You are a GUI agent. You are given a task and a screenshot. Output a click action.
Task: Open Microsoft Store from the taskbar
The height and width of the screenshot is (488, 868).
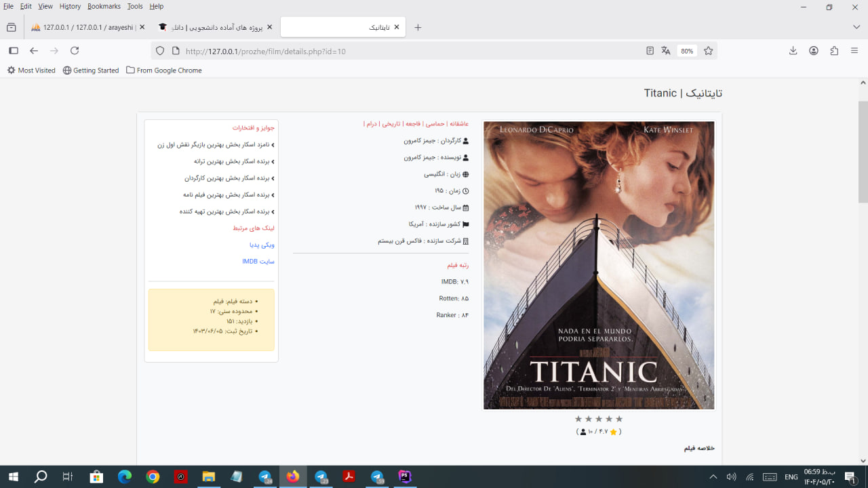(96, 476)
